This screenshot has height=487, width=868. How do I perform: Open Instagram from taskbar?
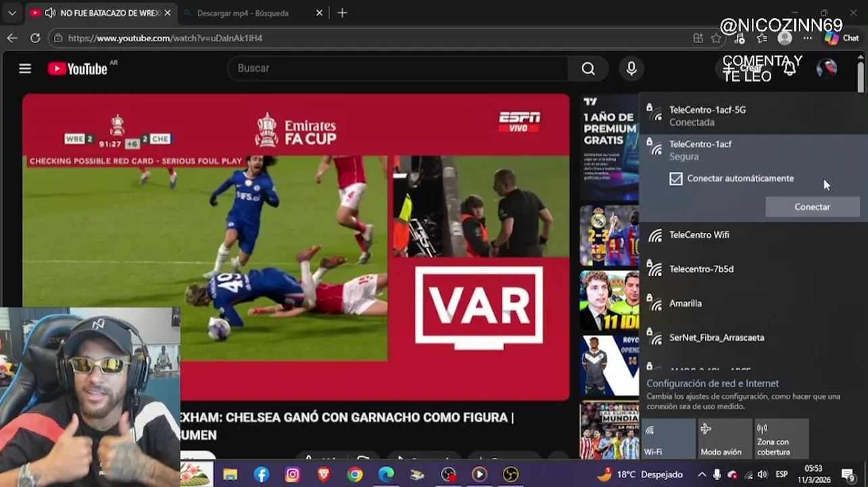[293, 475]
